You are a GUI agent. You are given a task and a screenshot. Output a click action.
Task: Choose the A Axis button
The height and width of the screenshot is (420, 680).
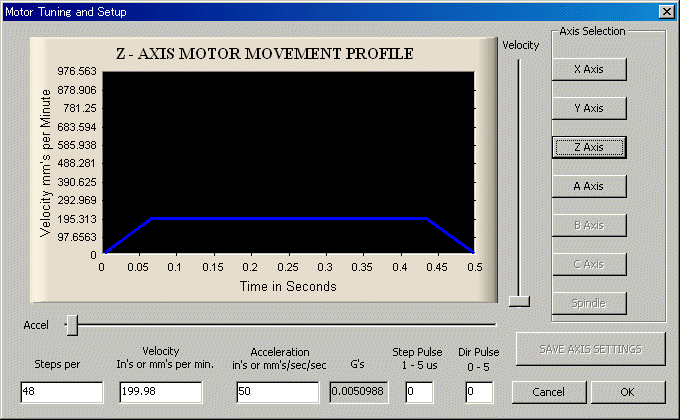point(589,187)
